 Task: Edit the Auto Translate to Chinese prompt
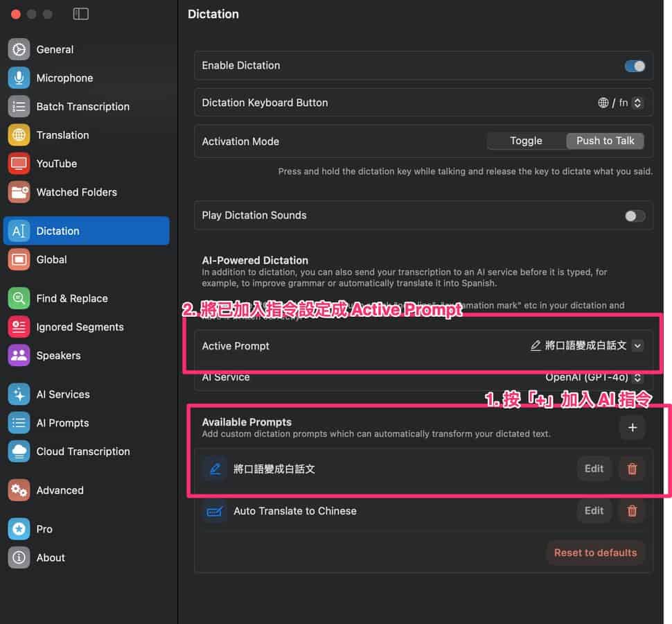tap(594, 511)
